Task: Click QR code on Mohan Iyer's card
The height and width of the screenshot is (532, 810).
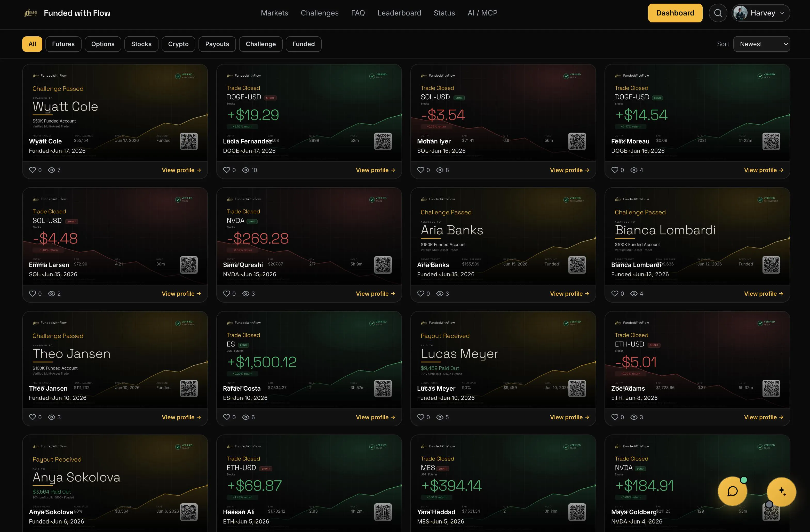Action: coord(577,141)
